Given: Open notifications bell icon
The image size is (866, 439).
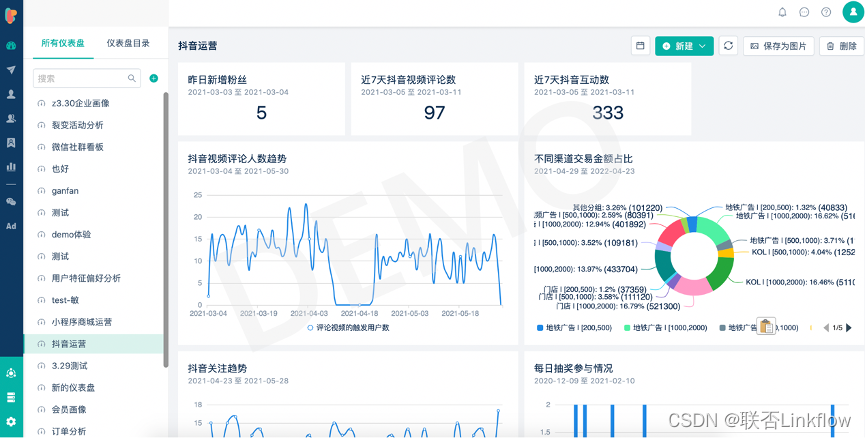Looking at the screenshot, I should tap(782, 12).
